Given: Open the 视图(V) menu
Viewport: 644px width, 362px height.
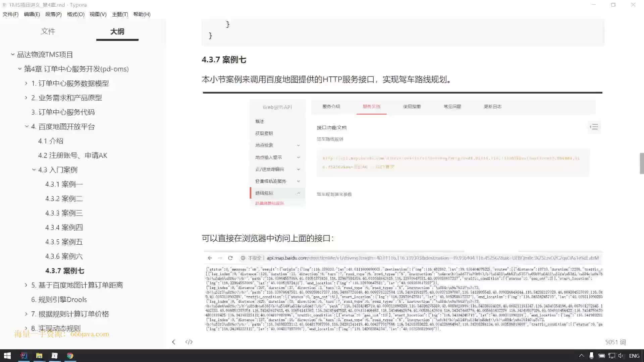Looking at the screenshot, I should (98, 14).
